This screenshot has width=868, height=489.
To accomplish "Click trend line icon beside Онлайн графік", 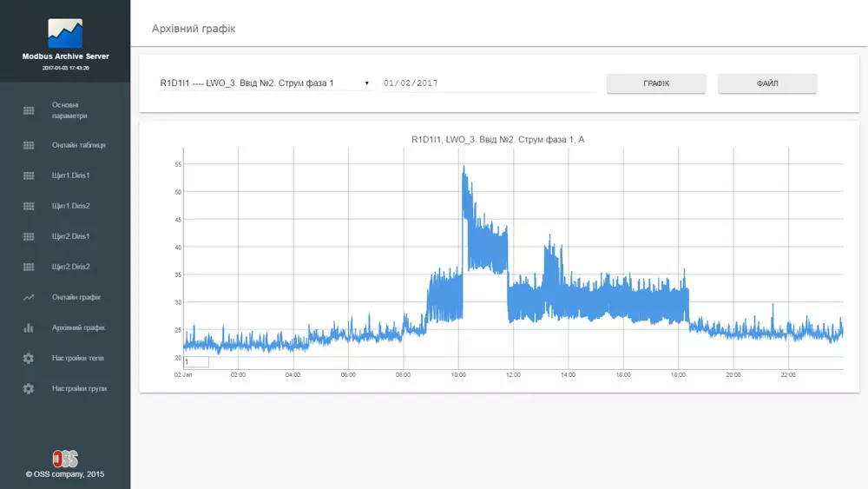I will [x=29, y=297].
